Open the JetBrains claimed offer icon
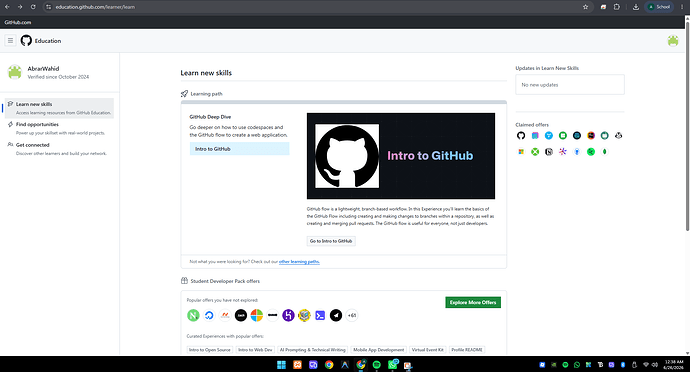The width and height of the screenshot is (690, 372). point(591,136)
